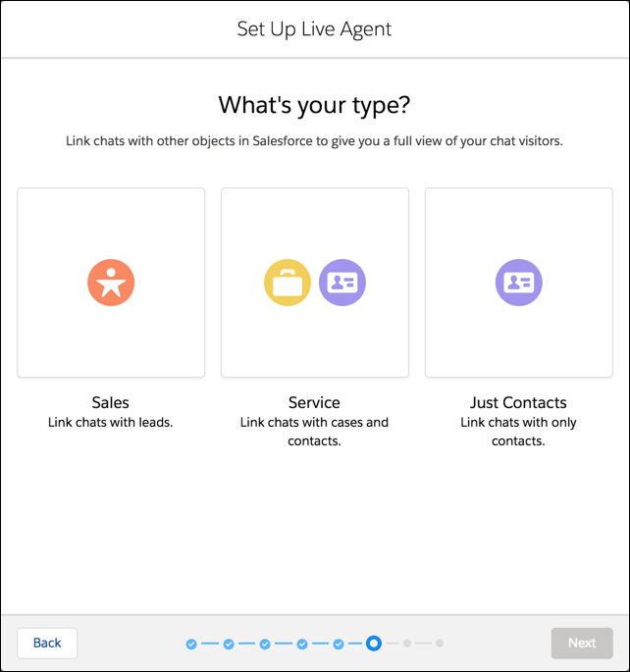Screen dimensions: 630x672
Task: Jump to first completed progress step
Action: [191, 644]
